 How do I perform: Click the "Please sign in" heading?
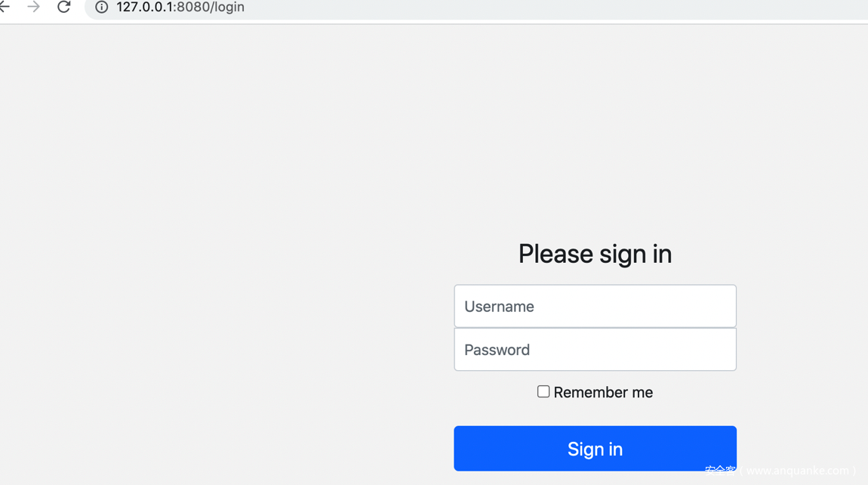click(x=595, y=254)
